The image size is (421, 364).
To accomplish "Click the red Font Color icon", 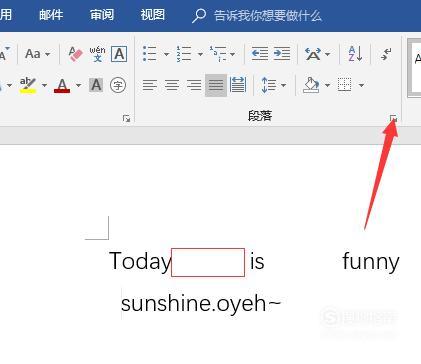I will [62, 85].
